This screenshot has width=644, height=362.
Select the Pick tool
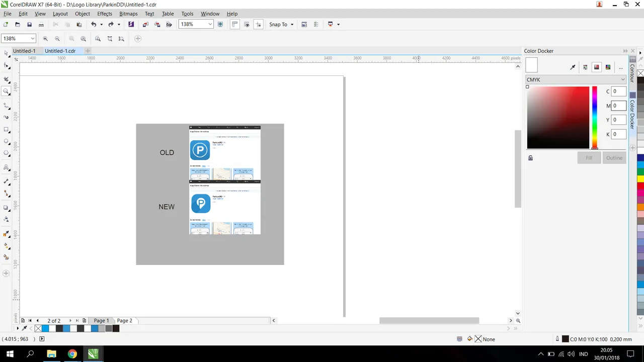[x=6, y=53]
